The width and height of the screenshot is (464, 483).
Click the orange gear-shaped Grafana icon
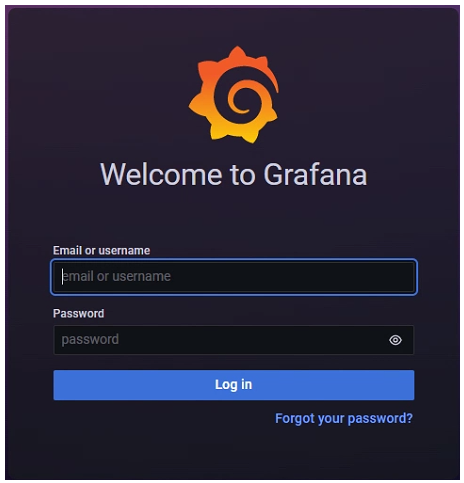pos(234,95)
